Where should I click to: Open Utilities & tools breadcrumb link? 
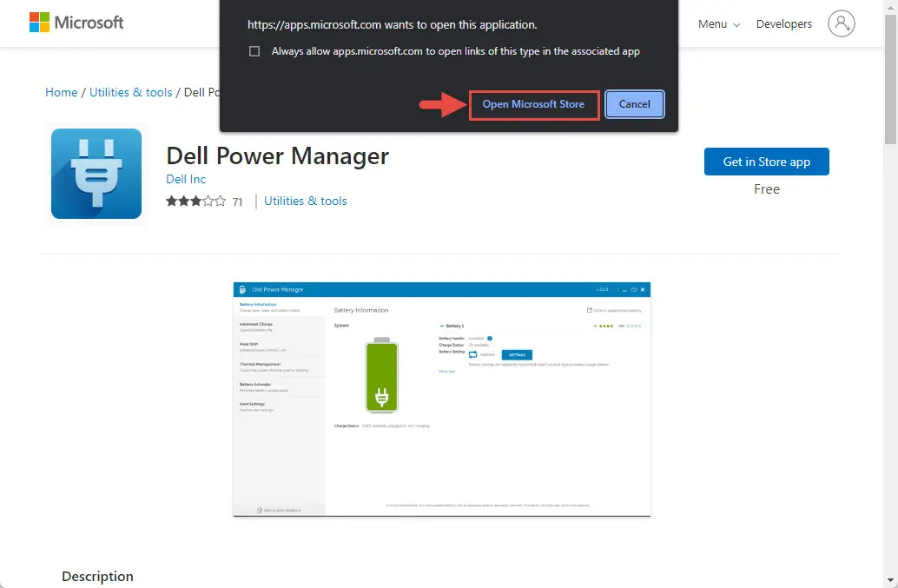click(130, 92)
